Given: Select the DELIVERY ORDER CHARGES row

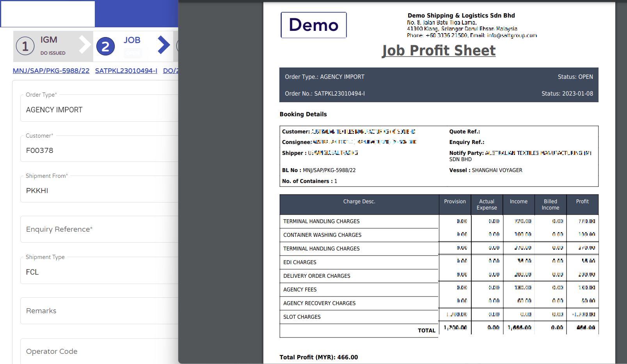Looking at the screenshot, I should tap(439, 276).
